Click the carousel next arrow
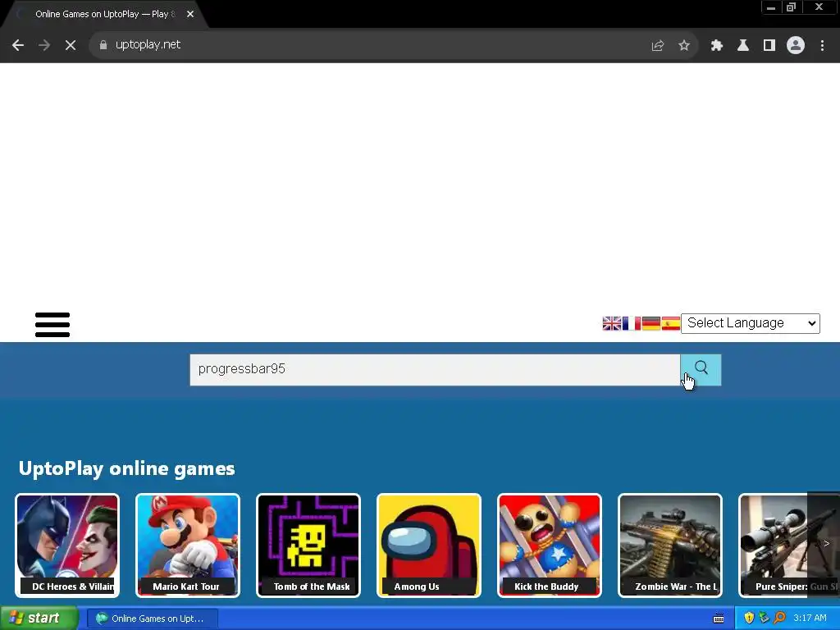This screenshot has height=630, width=840. pyautogui.click(x=825, y=544)
